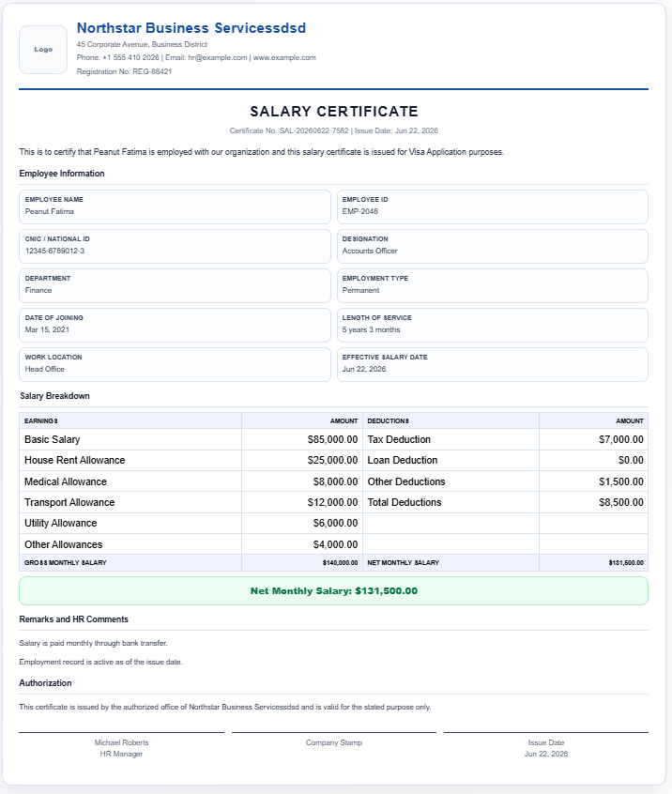Select the Employee Name field Peanut Fatima

click(x=175, y=206)
